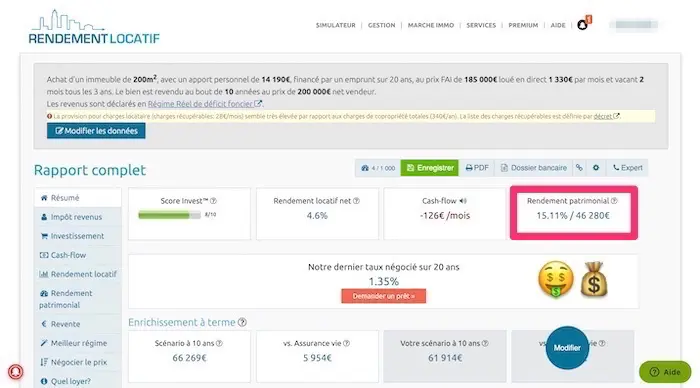
Task: Show help for Rendement locatif net
Action: [356, 201]
